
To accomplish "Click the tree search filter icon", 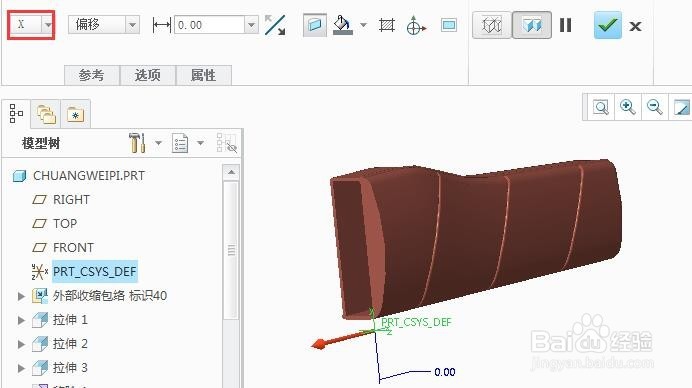I will pyautogui.click(x=227, y=143).
